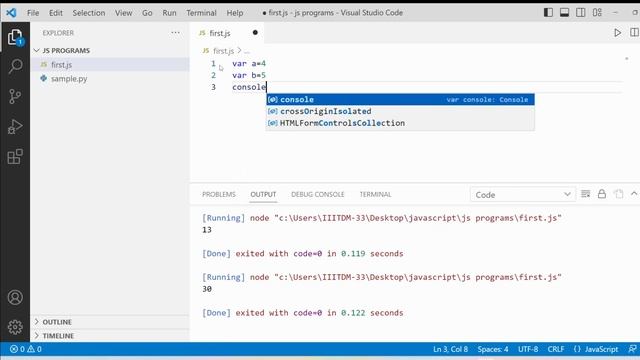Open the Edit menu
Image resolution: width=640 pixels, height=360 pixels.
(56, 13)
